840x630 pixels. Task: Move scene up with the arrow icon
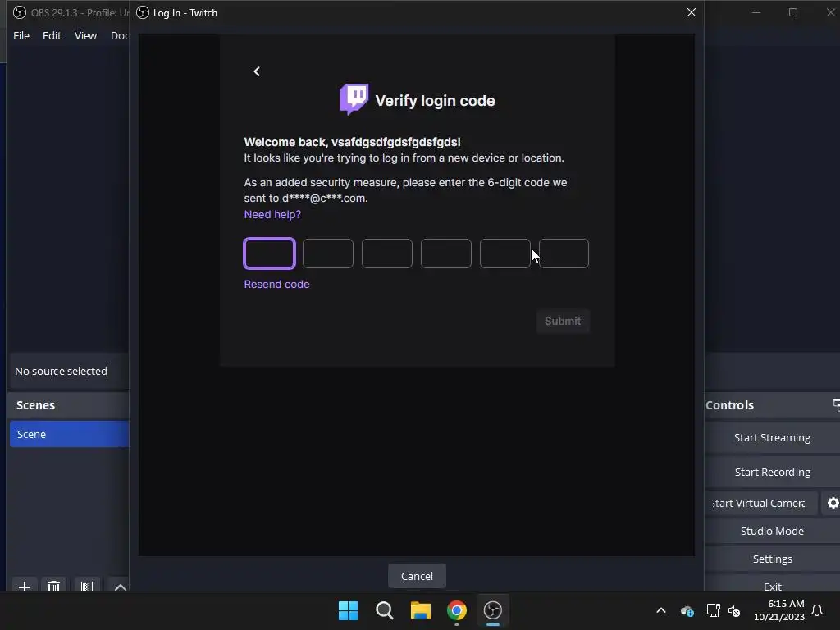120,586
